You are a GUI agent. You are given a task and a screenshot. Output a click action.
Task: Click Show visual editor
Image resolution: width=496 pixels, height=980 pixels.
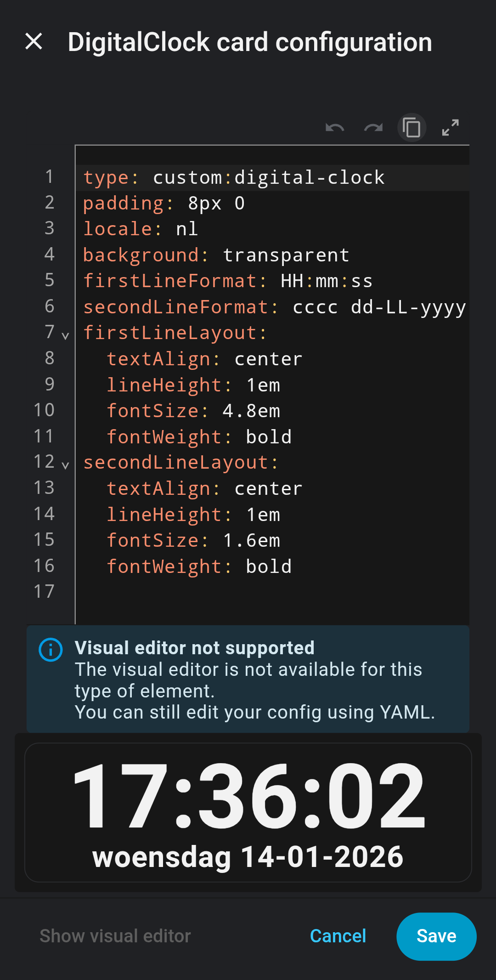coord(115,936)
